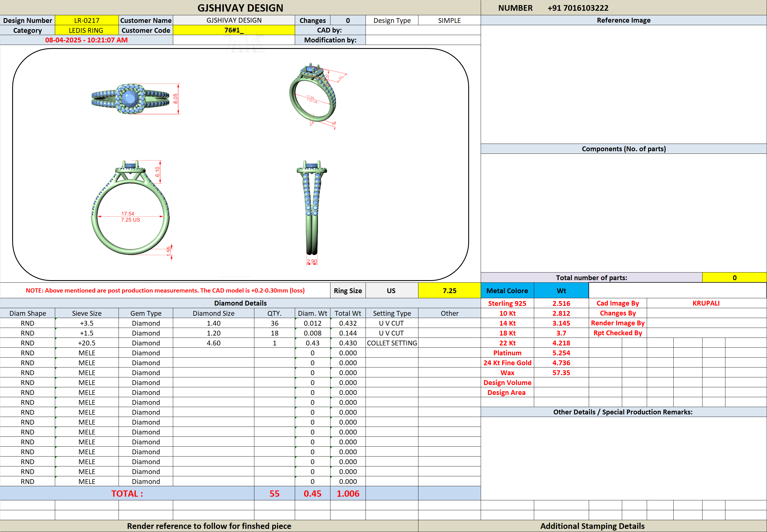The image size is (767, 532).
Task: Select diamond size 4.60 cell
Action: tap(214, 343)
